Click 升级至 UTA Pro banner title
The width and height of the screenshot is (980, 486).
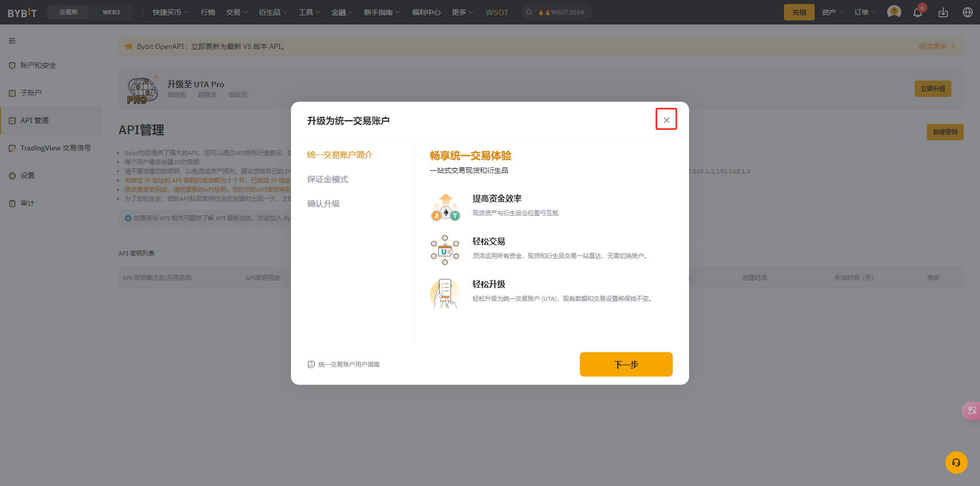[195, 84]
